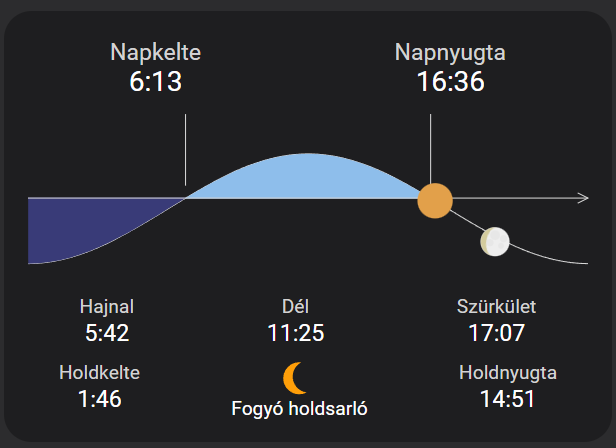Click the arrowhead at the timeline end
This screenshot has width=616, height=448.
(583, 198)
